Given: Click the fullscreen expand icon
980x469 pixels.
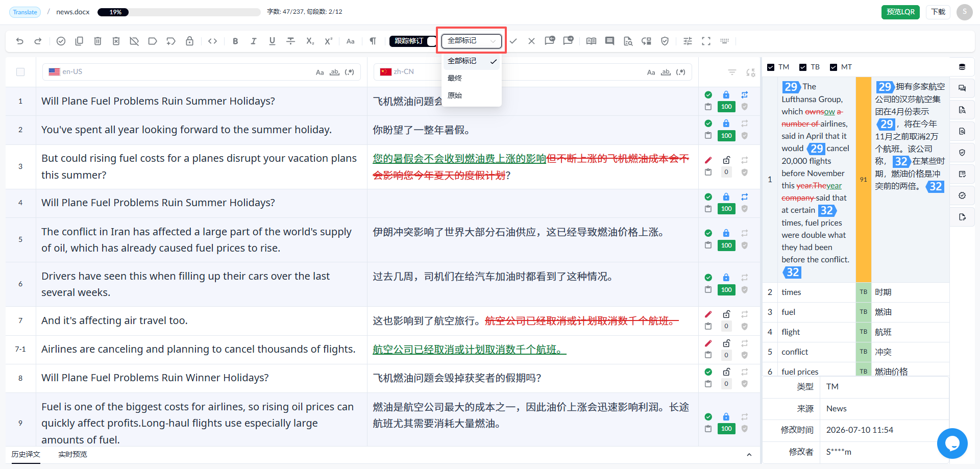Looking at the screenshot, I should [706, 41].
